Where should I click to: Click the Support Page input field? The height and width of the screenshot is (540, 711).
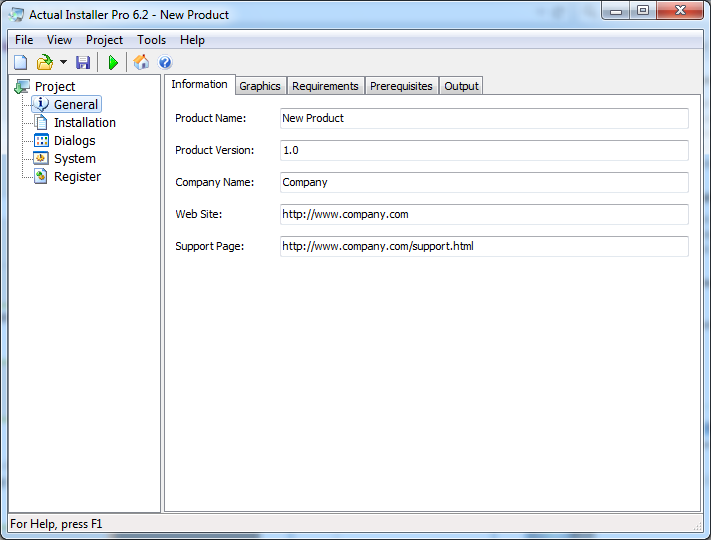pos(484,246)
